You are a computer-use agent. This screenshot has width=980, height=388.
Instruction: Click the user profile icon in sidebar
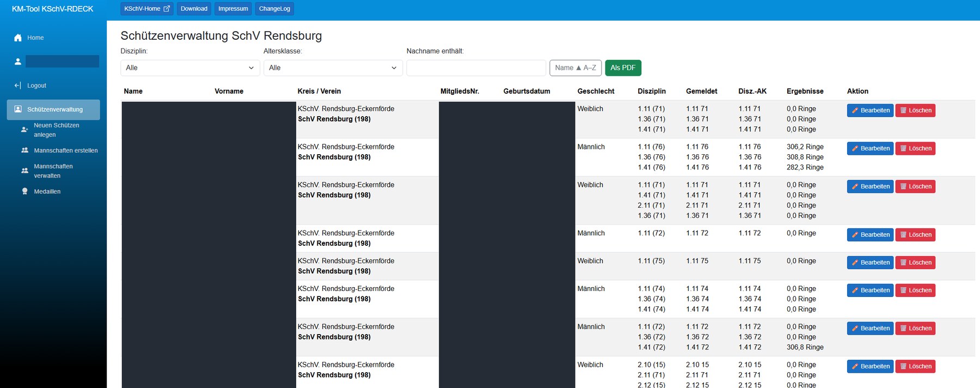point(18,62)
